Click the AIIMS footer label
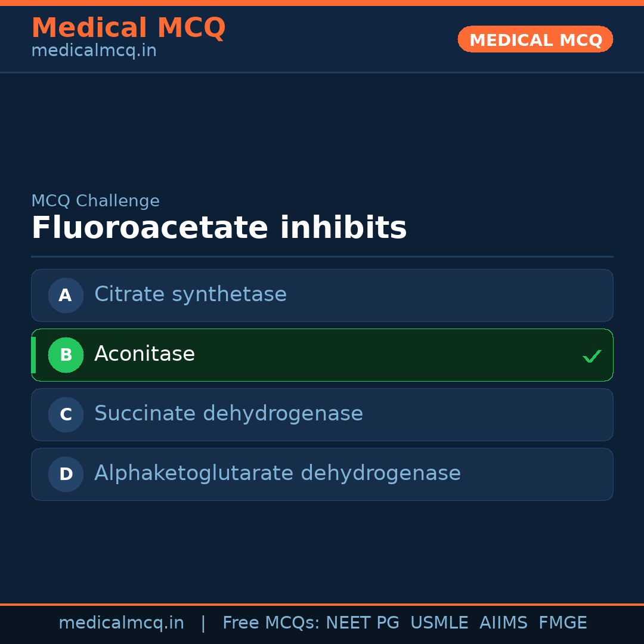 click(x=503, y=623)
